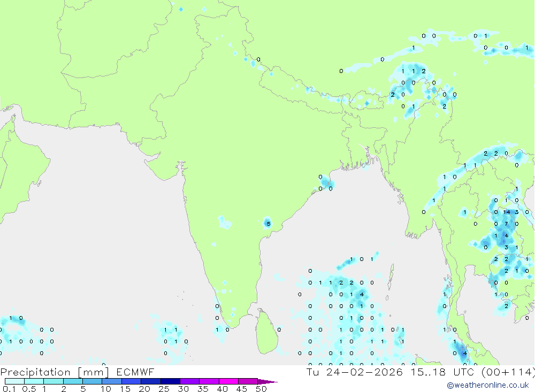The width and height of the screenshot is (535, 392).
Task: Click the legend label '50'
Action: (261, 389)
